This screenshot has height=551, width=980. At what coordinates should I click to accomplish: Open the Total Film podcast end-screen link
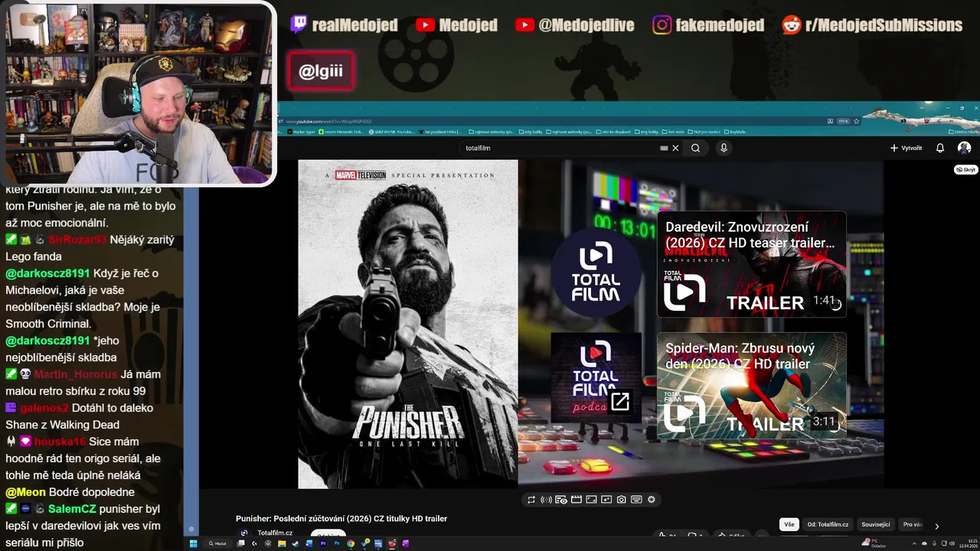596,378
